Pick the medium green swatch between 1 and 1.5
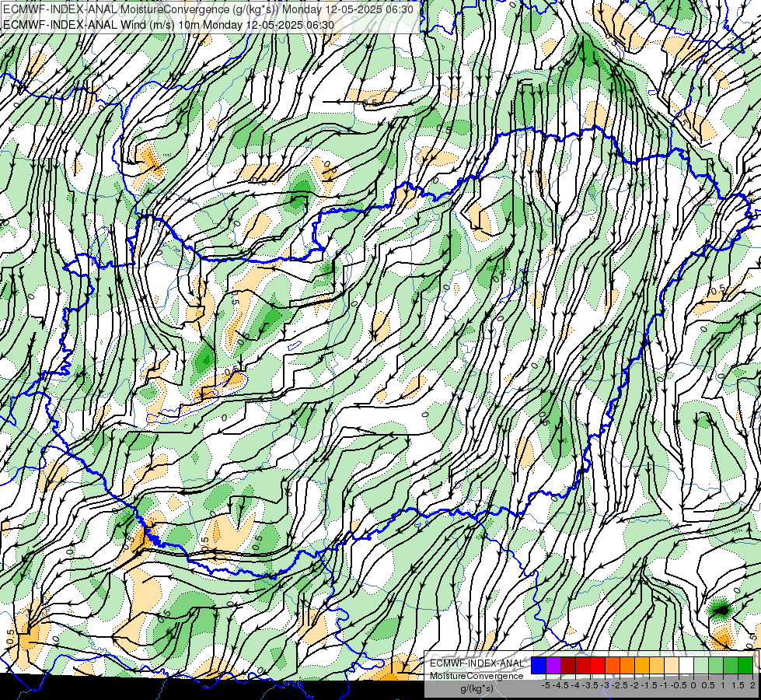 pos(731,666)
